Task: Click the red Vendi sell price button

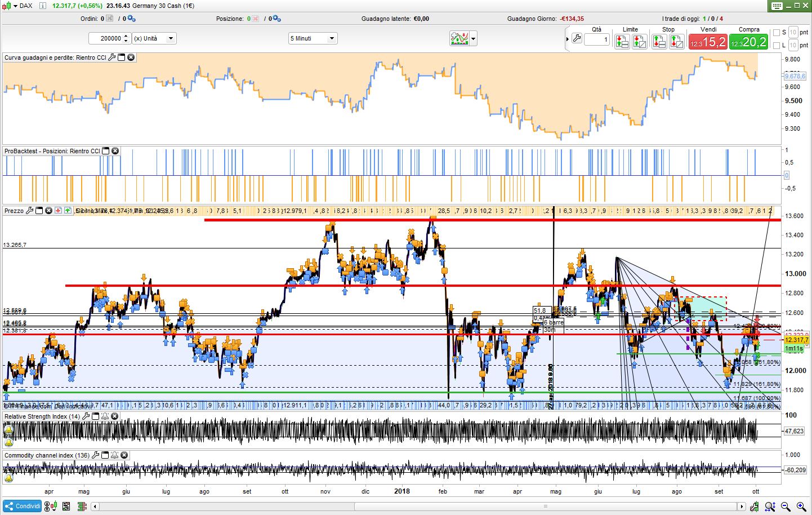Action: pos(708,42)
